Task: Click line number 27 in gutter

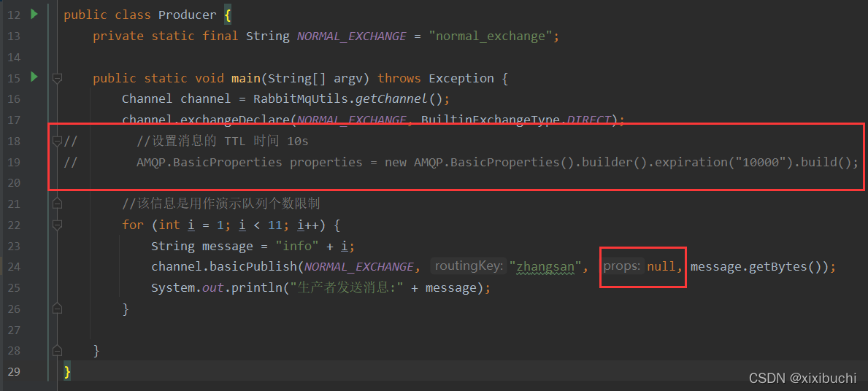Action: [x=14, y=330]
